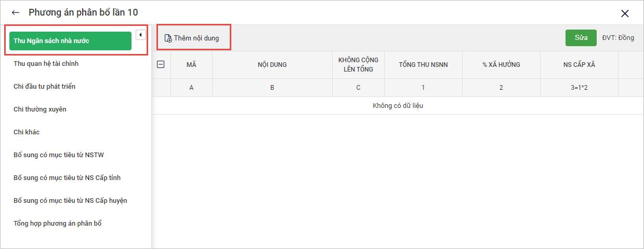Open Thu quan hệ tài chính section
This screenshot has height=249, width=644.
click(x=46, y=64)
